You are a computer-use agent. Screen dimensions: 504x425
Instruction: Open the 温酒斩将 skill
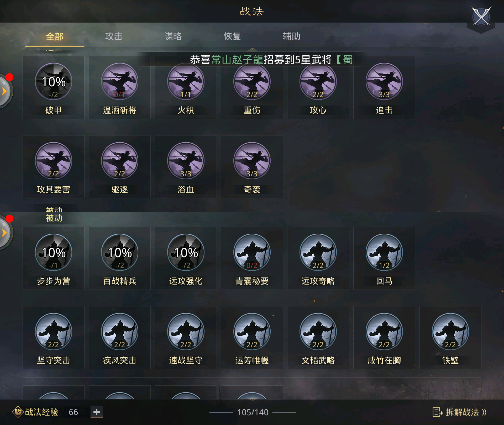tap(120, 81)
